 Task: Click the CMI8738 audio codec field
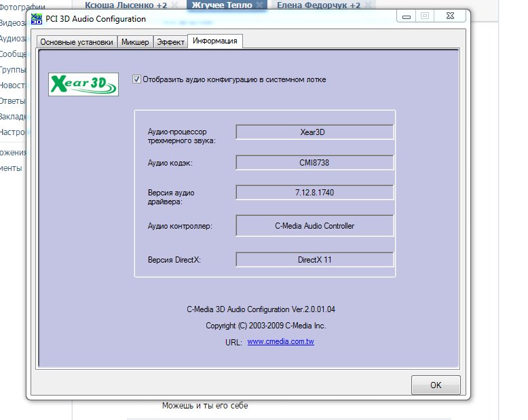[314, 163]
